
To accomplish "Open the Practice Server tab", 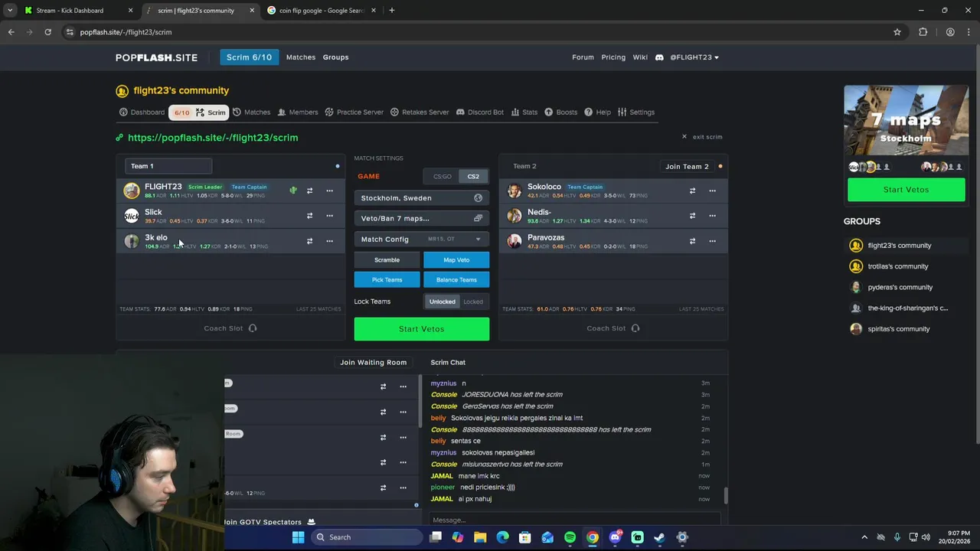I will point(354,112).
